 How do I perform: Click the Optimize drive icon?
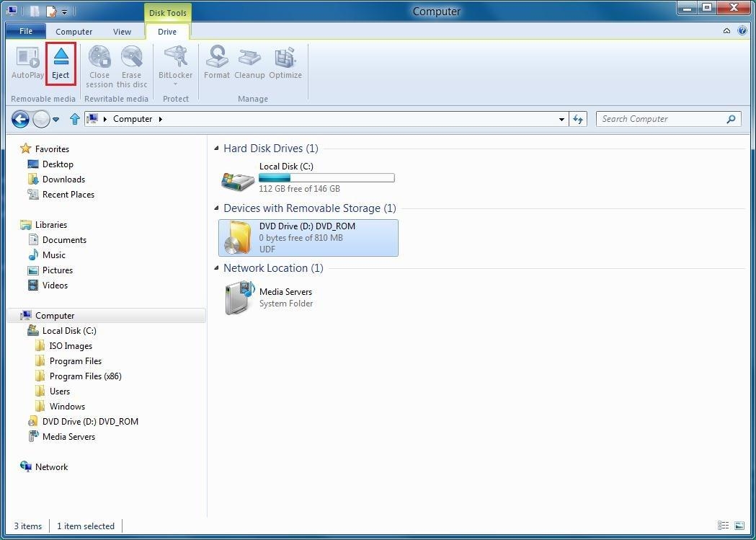click(285, 63)
